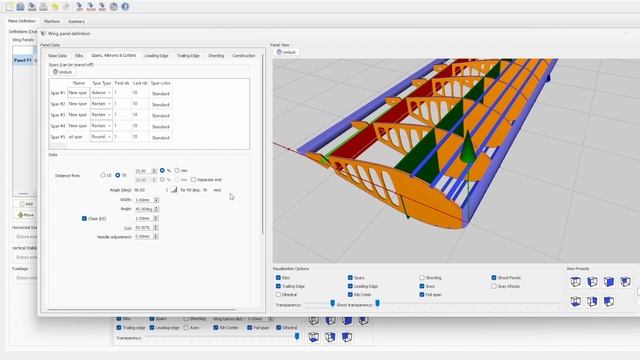Select third view preset in dialog's top row
Viewport: 640px width, 360px height.
[x=609, y=282]
